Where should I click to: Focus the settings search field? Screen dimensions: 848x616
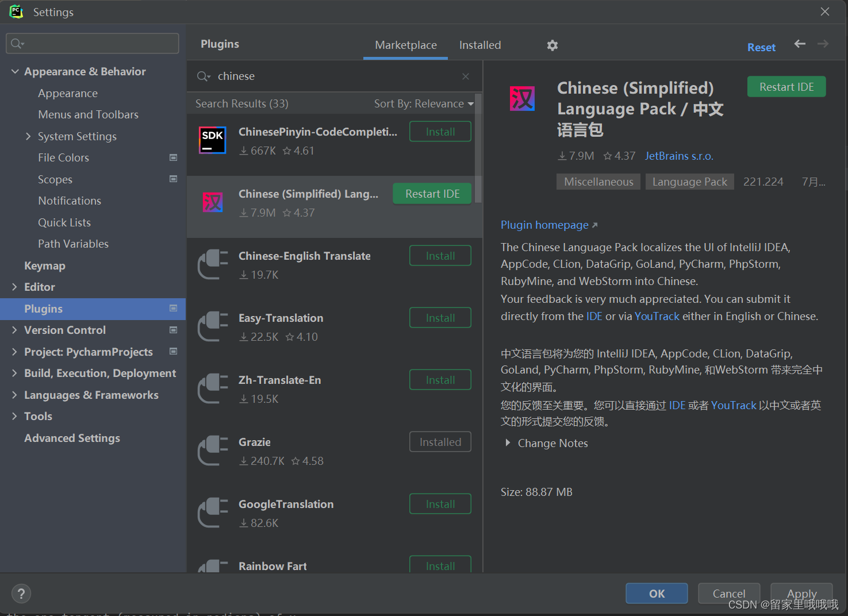[92, 44]
